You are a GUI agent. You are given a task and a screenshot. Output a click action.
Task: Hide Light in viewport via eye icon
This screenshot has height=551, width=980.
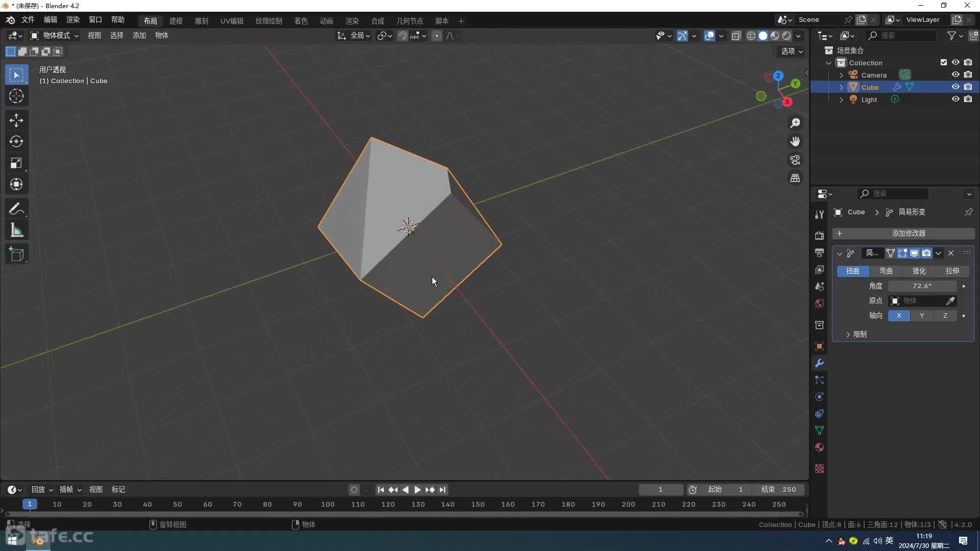point(955,99)
